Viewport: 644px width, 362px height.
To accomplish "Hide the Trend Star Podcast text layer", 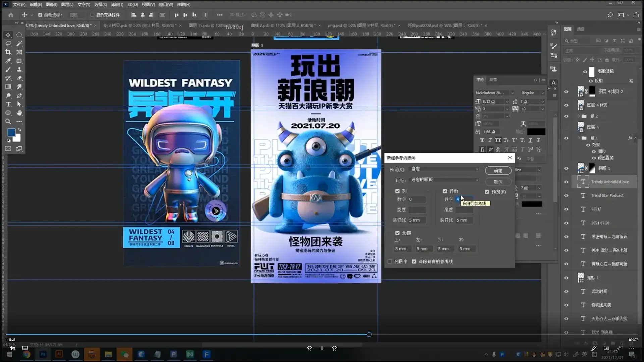I will pyautogui.click(x=566, y=195).
